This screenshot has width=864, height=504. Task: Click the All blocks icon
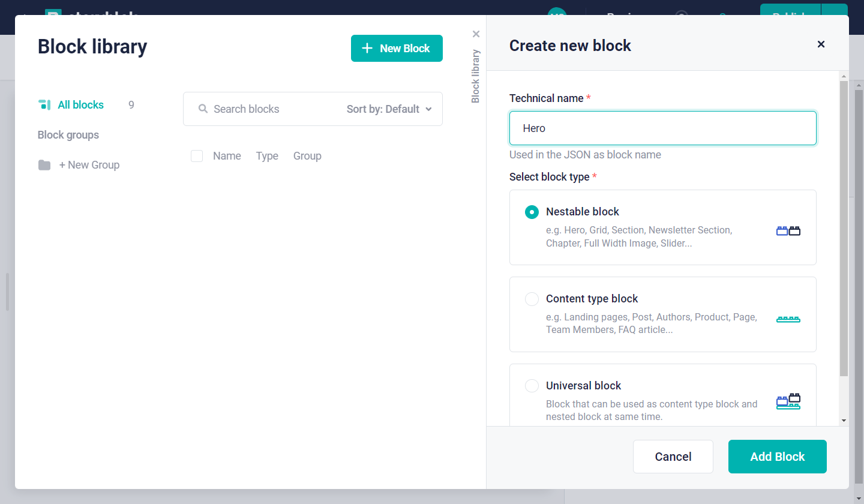tap(44, 105)
